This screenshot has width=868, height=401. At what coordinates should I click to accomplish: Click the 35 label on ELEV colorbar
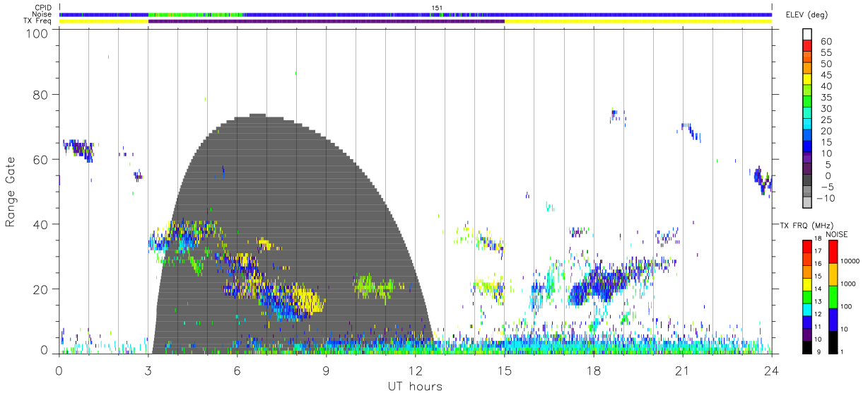(825, 98)
